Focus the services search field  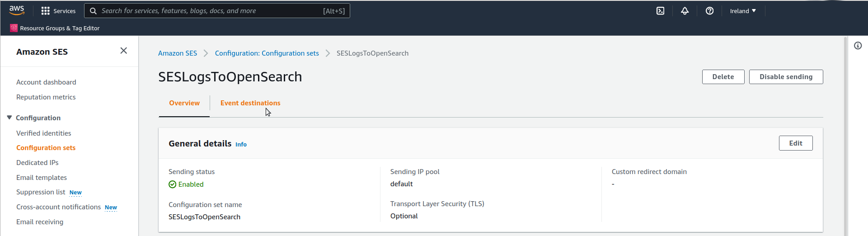pos(217,11)
